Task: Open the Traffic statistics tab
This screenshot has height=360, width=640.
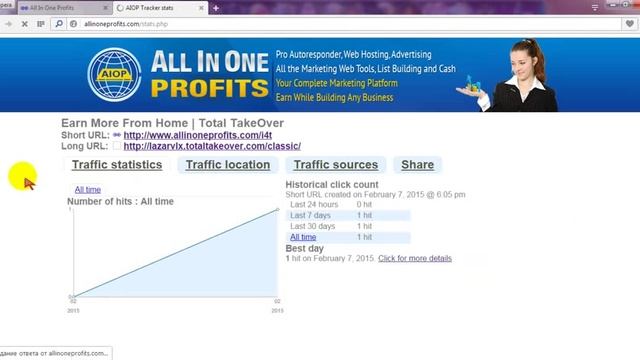Action: coord(117,164)
